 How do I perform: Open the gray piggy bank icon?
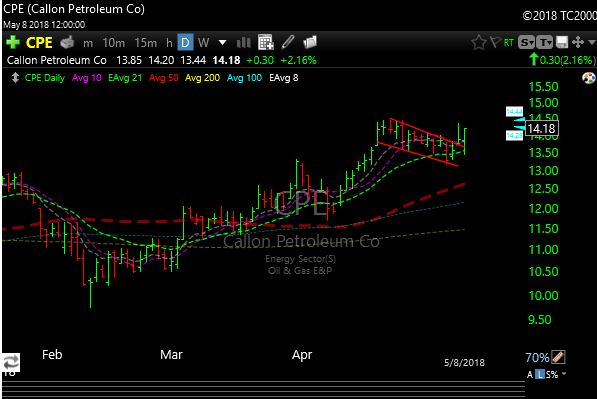click(x=67, y=42)
